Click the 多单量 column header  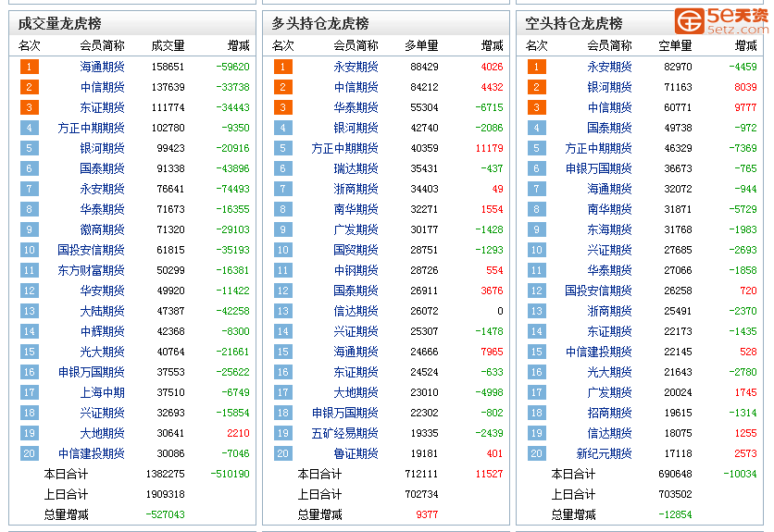pos(421,46)
